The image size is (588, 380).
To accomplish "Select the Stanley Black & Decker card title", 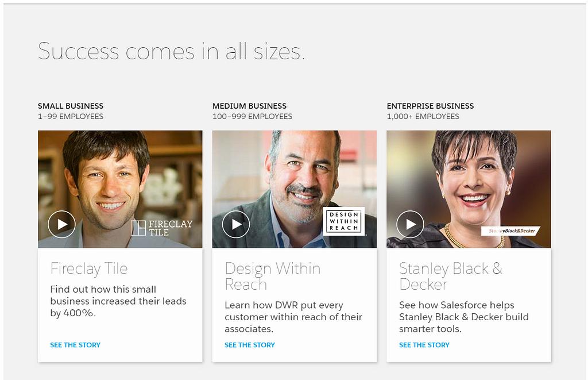I will (450, 276).
